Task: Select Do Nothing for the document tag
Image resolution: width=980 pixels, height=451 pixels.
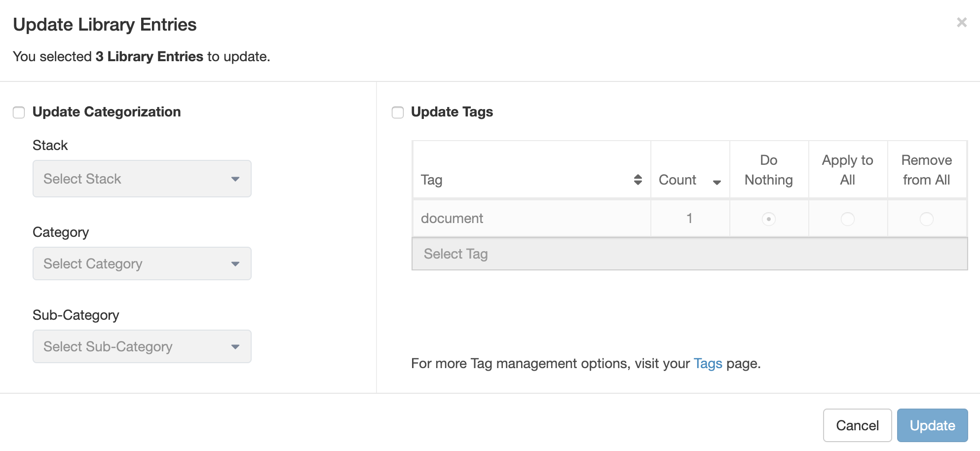Action: (768, 219)
